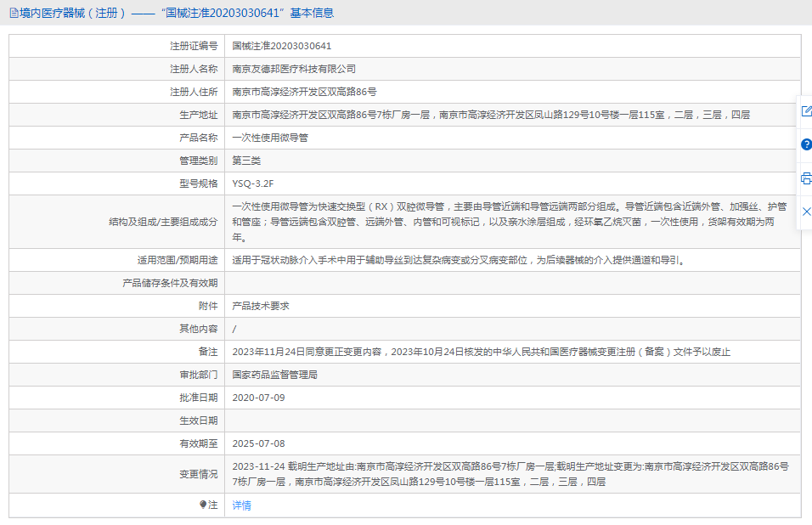The width and height of the screenshot is (812, 525).
Task: Click the 2023-11-24 change record text
Action: point(510,474)
